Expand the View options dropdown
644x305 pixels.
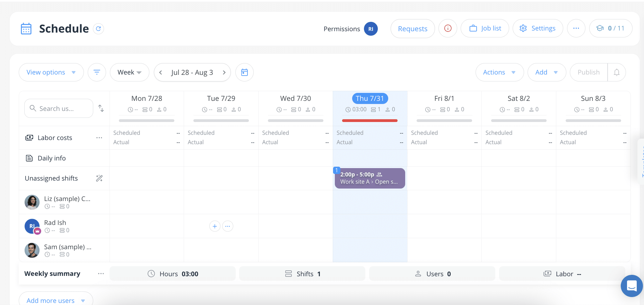[x=51, y=72]
